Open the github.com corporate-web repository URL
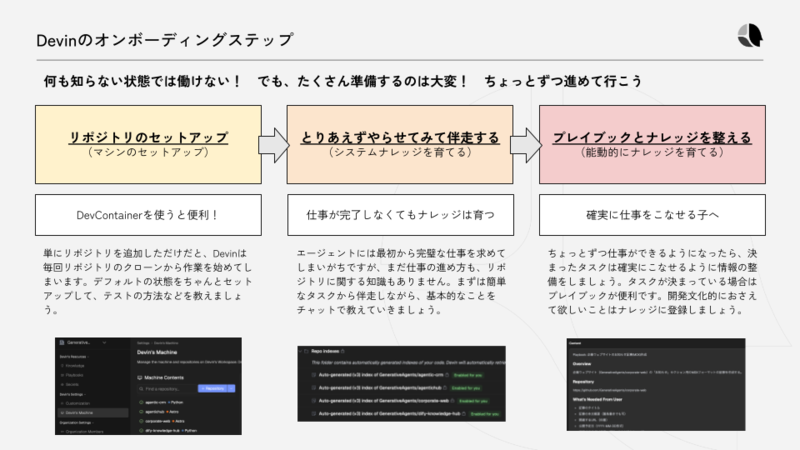 click(610, 390)
